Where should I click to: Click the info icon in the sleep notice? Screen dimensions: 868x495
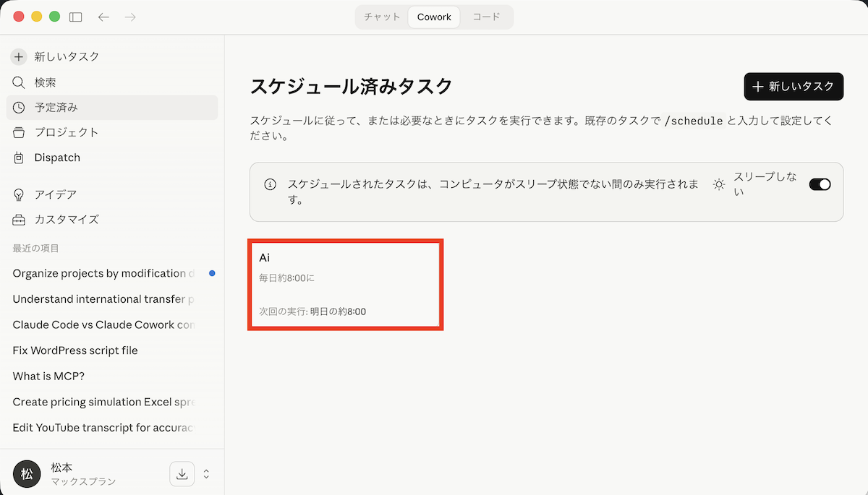[x=270, y=184]
